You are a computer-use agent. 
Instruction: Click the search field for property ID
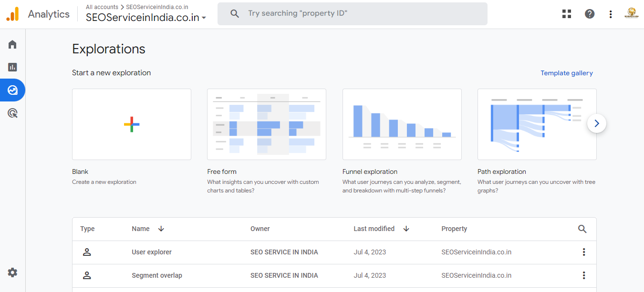[353, 14]
